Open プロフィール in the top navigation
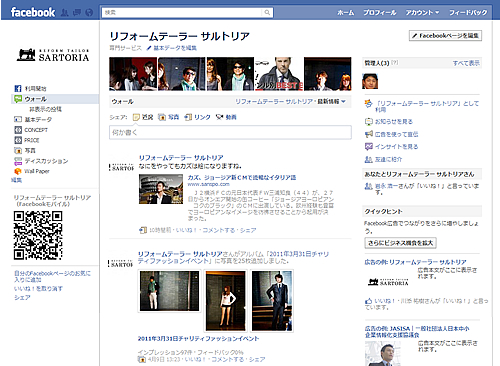 click(x=380, y=13)
